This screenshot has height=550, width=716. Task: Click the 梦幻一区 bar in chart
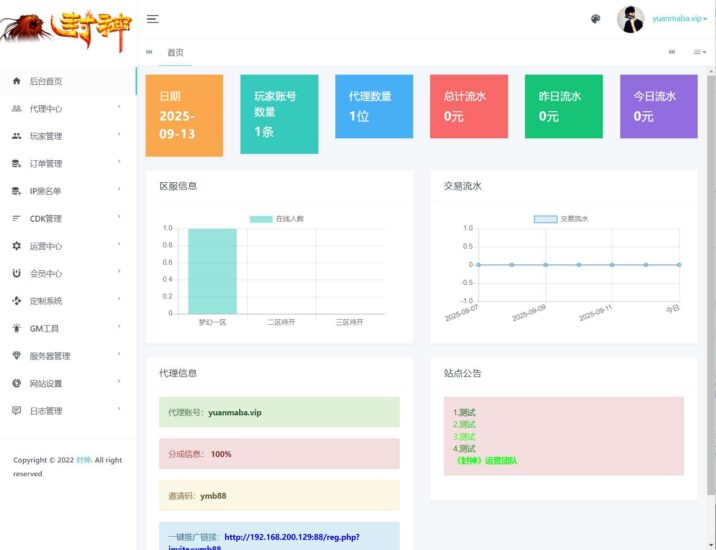[212, 271]
